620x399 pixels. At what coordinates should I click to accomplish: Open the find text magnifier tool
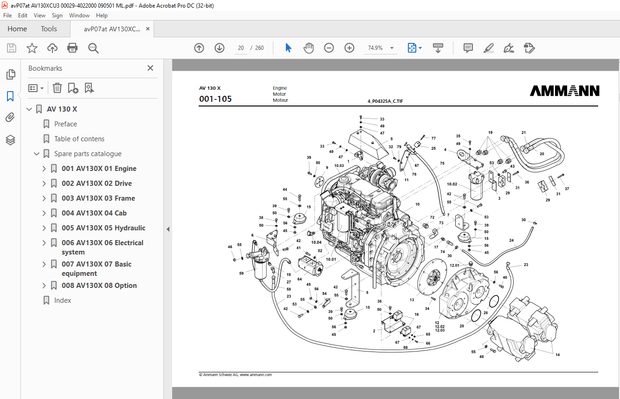[93, 48]
